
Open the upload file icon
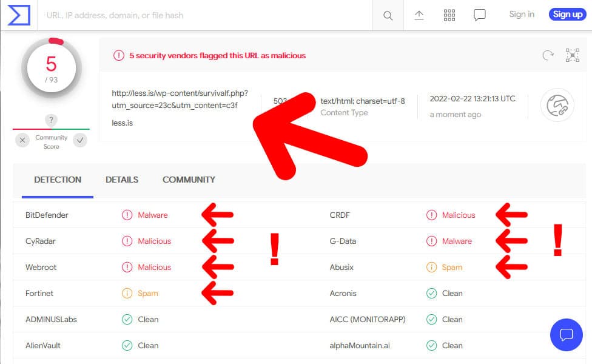(x=419, y=15)
